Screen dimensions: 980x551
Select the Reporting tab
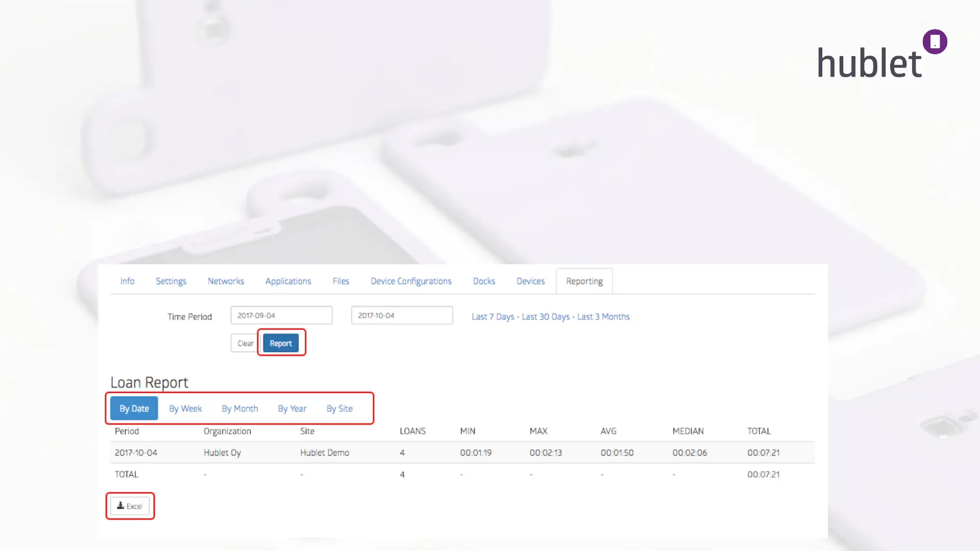click(584, 281)
